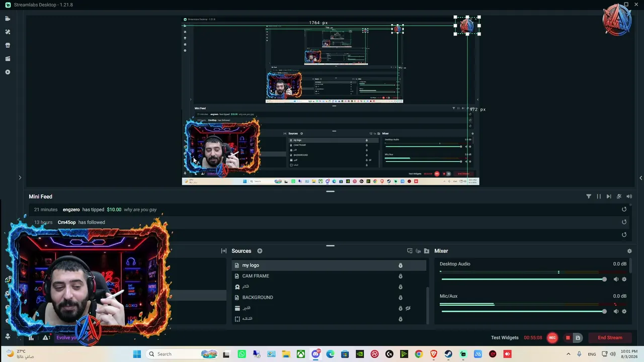Select the CAM FRAME source
This screenshot has height=362, width=644.
pos(329,276)
